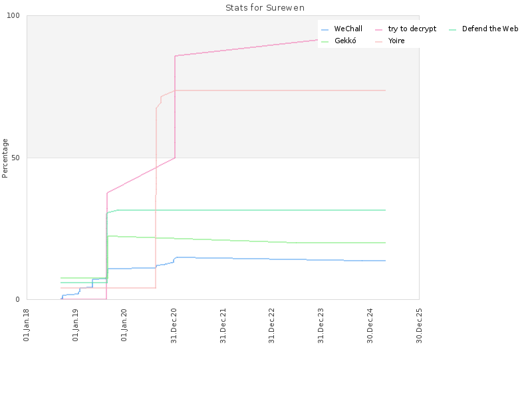Click the chart title Stats for Surewen
Screen dimensions: 532x399
click(x=265, y=8)
